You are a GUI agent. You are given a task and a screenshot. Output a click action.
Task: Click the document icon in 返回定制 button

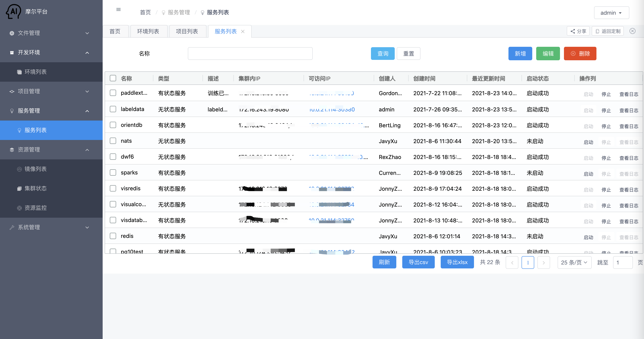coord(597,31)
